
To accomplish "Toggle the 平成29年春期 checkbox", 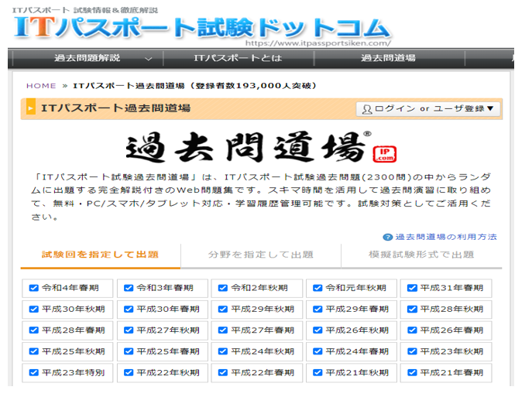I will (x=317, y=310).
